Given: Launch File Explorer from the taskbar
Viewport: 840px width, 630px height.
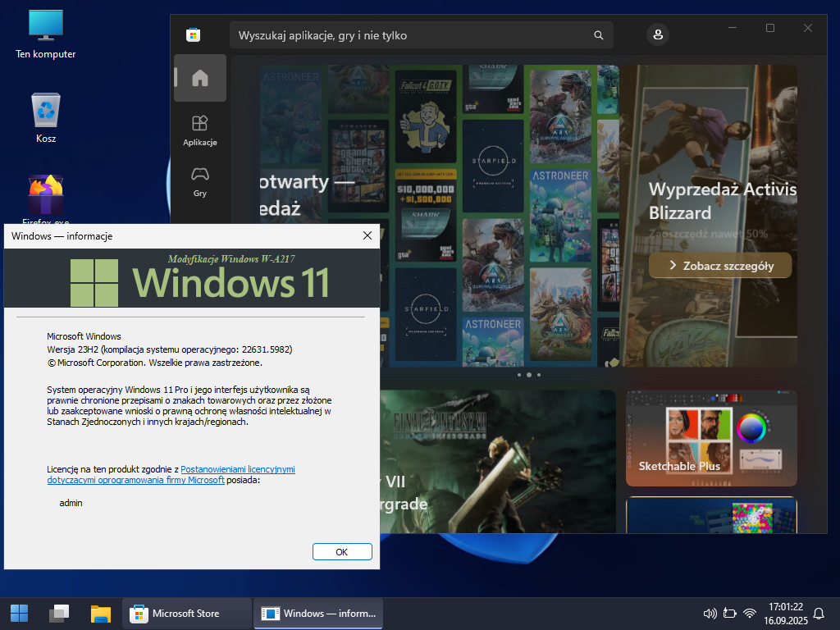Looking at the screenshot, I should [x=100, y=613].
